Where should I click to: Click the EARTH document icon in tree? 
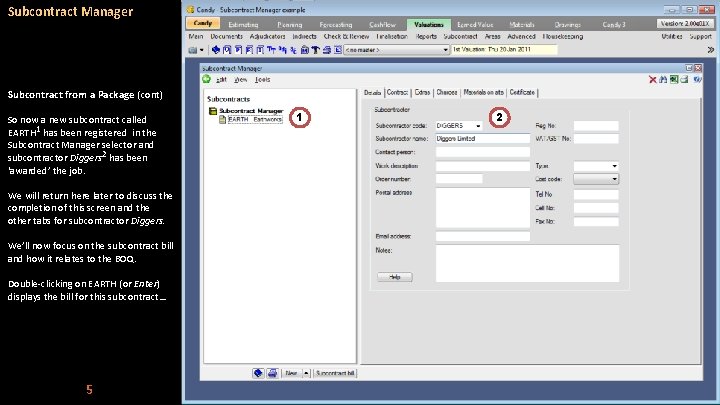point(223,119)
